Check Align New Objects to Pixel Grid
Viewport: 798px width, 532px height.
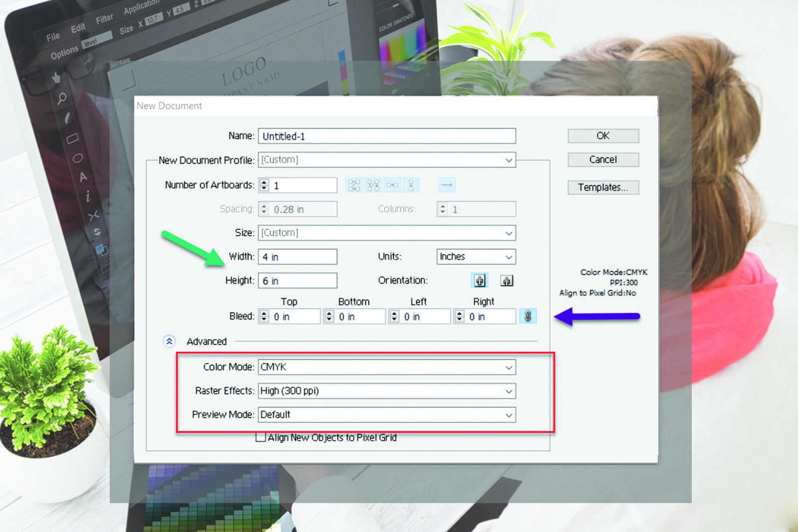(x=260, y=437)
